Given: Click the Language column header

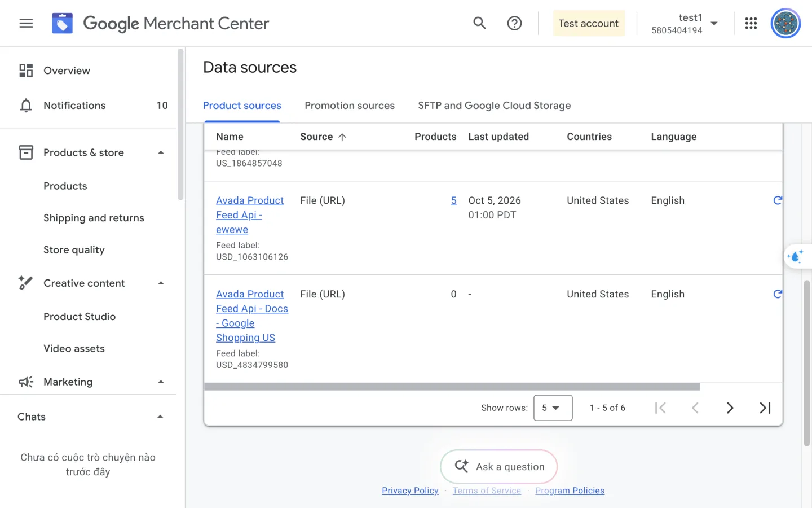Looking at the screenshot, I should click(674, 137).
